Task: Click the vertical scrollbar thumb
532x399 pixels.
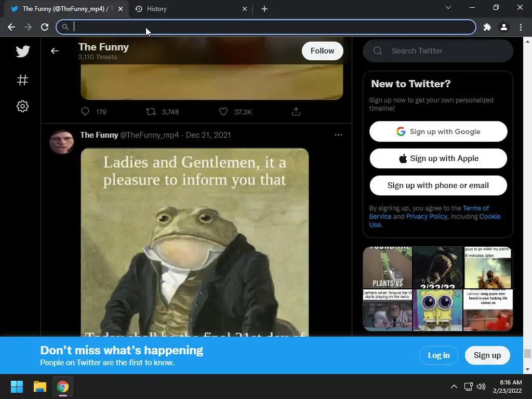Action: pyautogui.click(x=527, y=353)
